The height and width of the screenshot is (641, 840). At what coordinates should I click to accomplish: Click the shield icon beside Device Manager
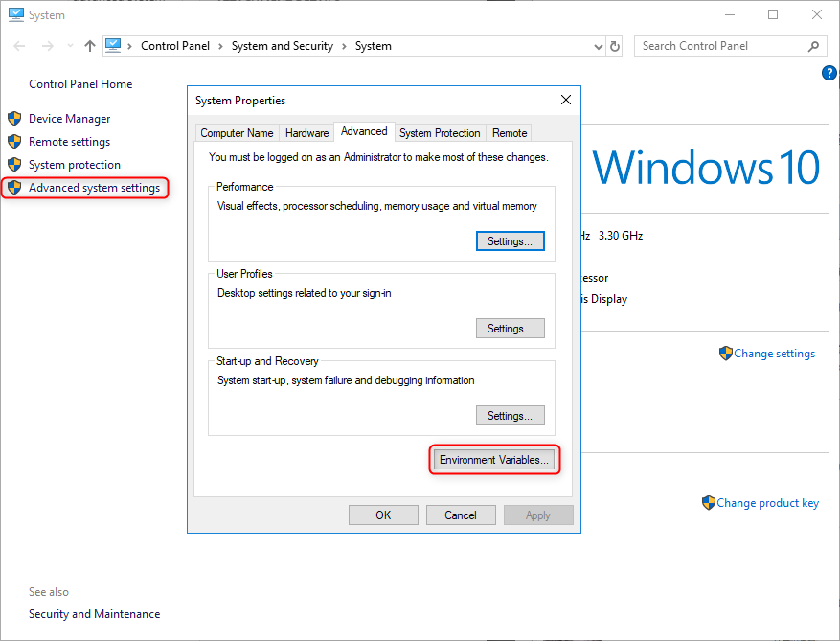(x=14, y=119)
